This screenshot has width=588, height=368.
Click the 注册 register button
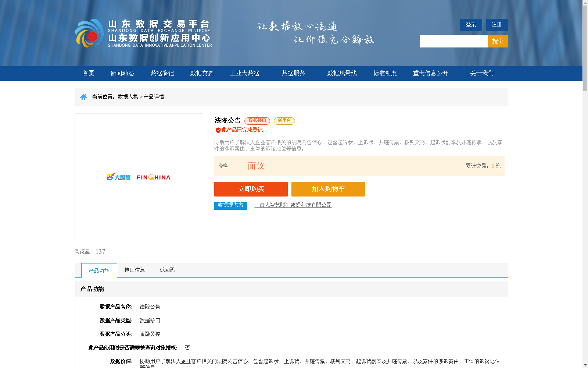click(x=497, y=25)
